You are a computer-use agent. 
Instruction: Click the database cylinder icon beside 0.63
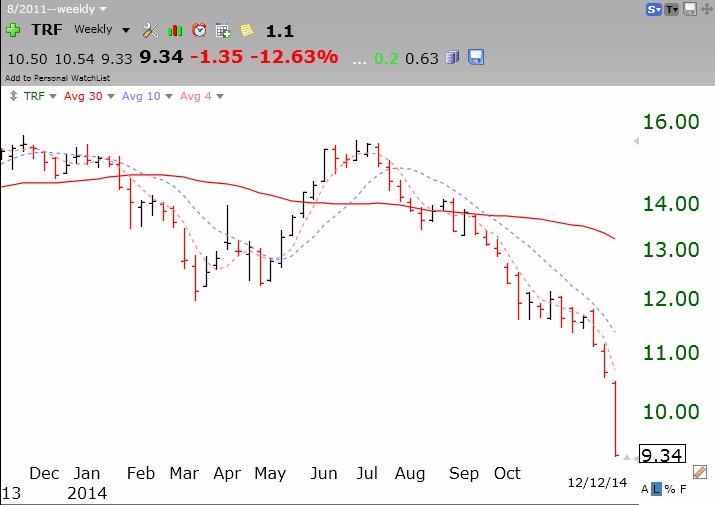click(x=452, y=57)
